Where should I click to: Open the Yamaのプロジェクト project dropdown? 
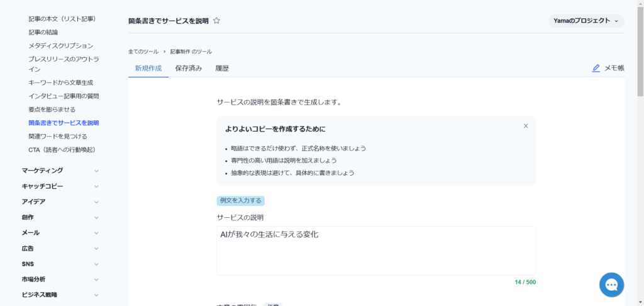(x=586, y=21)
